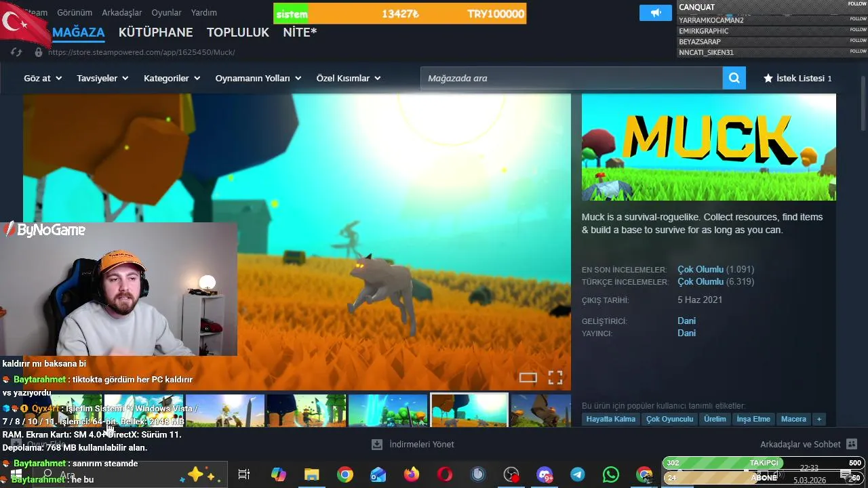Open Google Chrome from the taskbar

pyautogui.click(x=345, y=474)
